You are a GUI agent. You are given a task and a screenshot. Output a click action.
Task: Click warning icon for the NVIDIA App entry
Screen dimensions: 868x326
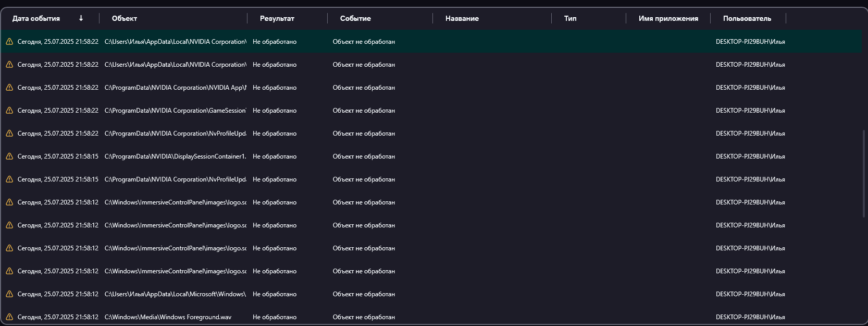click(9, 88)
